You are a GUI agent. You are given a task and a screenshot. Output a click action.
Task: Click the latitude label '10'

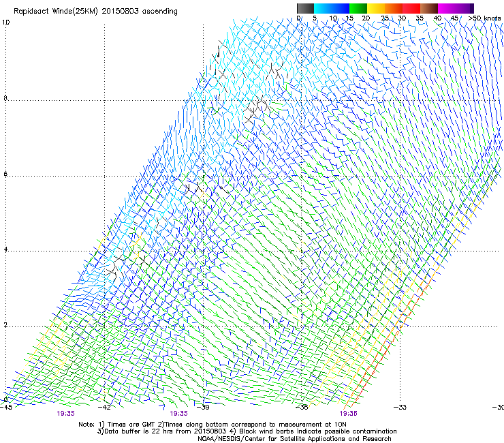pos(5,22)
